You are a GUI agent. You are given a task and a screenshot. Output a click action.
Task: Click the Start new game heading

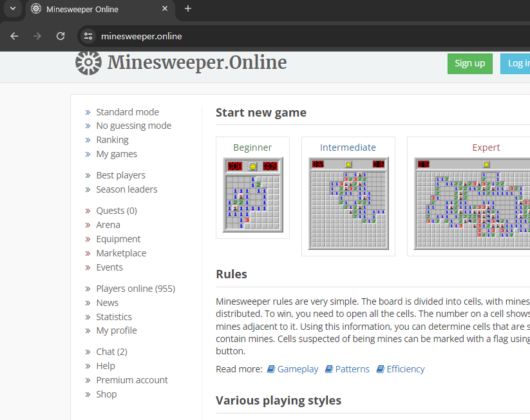(261, 113)
